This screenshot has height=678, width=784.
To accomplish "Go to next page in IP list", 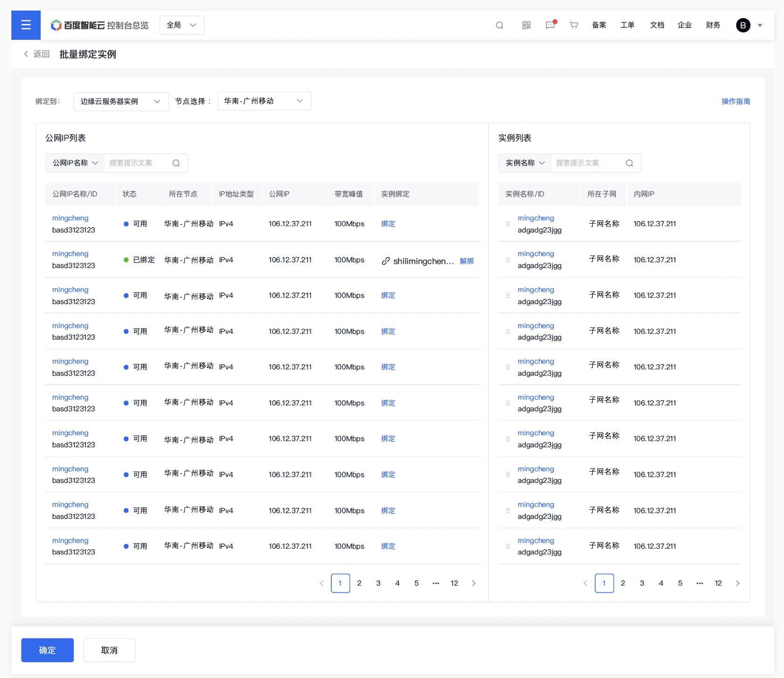I will (x=474, y=583).
